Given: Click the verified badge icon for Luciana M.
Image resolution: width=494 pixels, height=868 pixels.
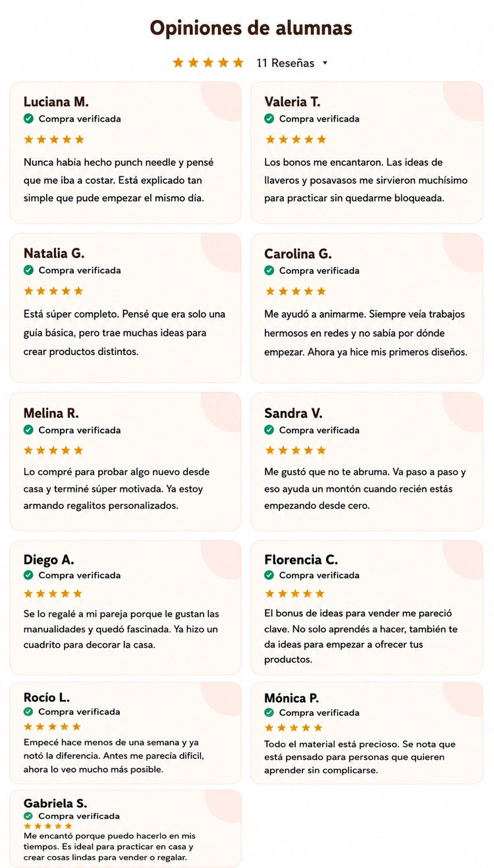Looking at the screenshot, I should [x=28, y=119].
